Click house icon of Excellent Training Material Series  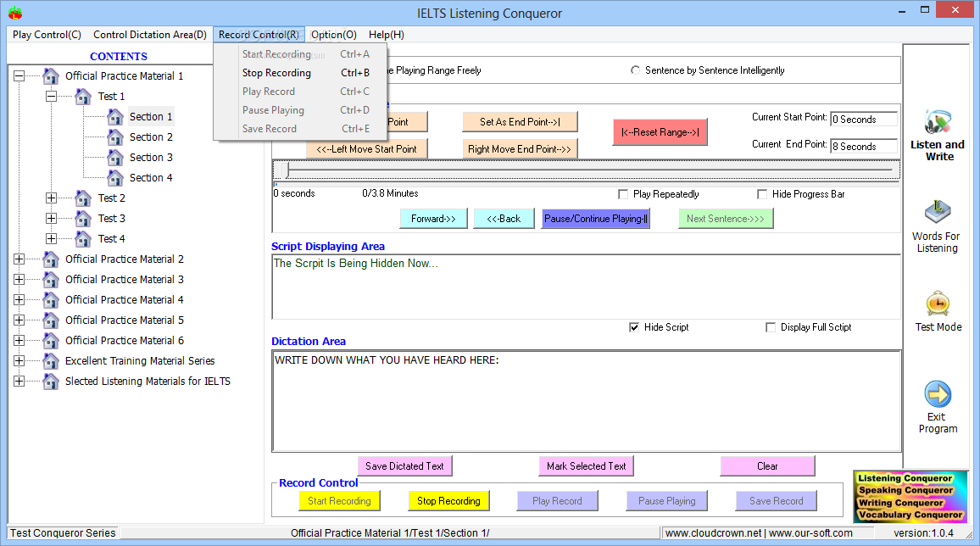(x=51, y=361)
